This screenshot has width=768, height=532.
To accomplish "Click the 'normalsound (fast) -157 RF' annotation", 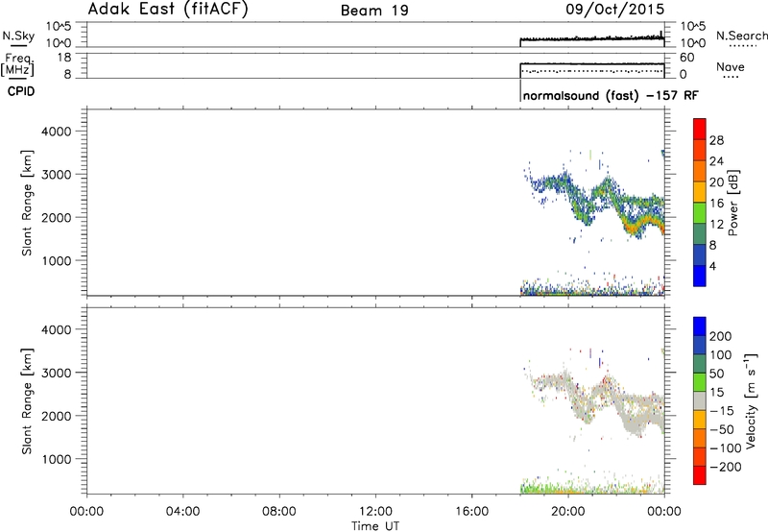I will point(611,95).
